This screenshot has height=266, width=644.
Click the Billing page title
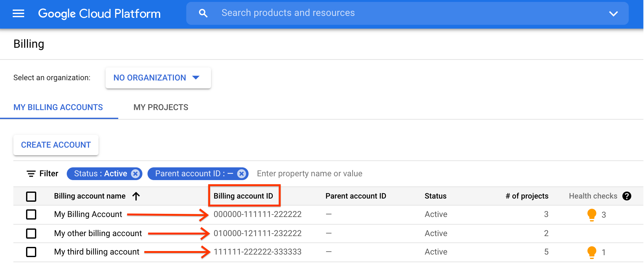(x=29, y=44)
